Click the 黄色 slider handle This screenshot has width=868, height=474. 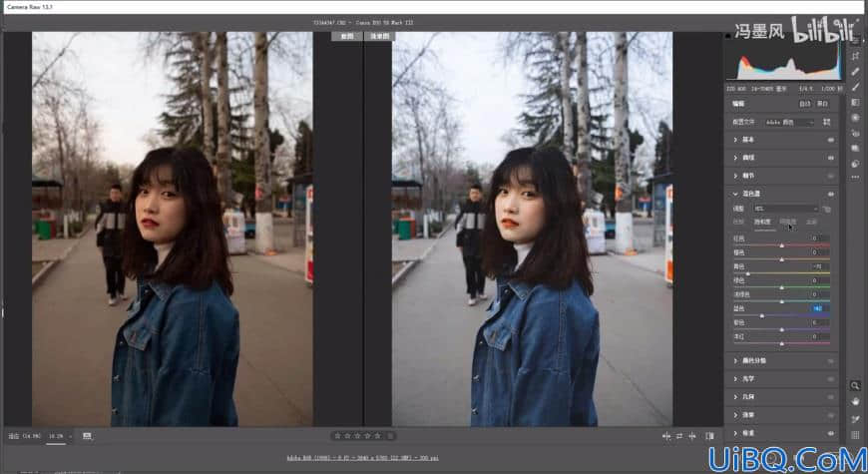click(x=748, y=273)
